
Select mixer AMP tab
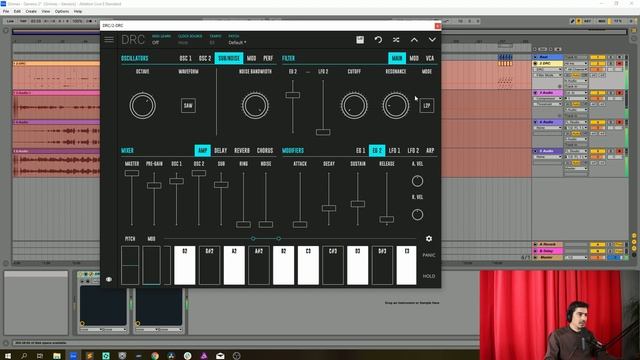tap(202, 151)
